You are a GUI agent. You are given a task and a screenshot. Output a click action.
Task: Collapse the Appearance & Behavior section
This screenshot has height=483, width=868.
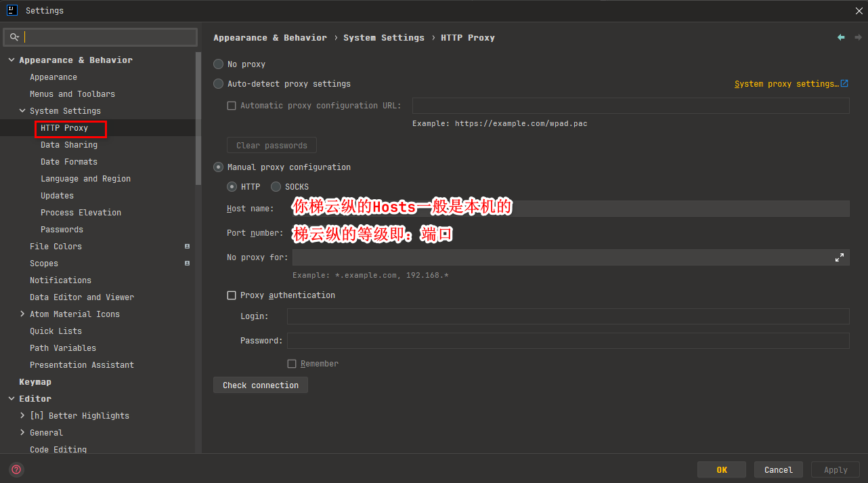(11, 60)
